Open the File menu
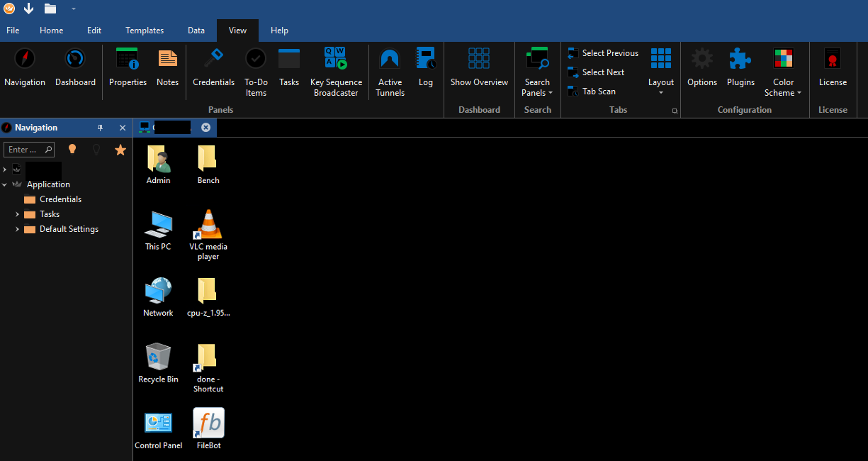Screen dimensions: 868x461 click(x=13, y=30)
